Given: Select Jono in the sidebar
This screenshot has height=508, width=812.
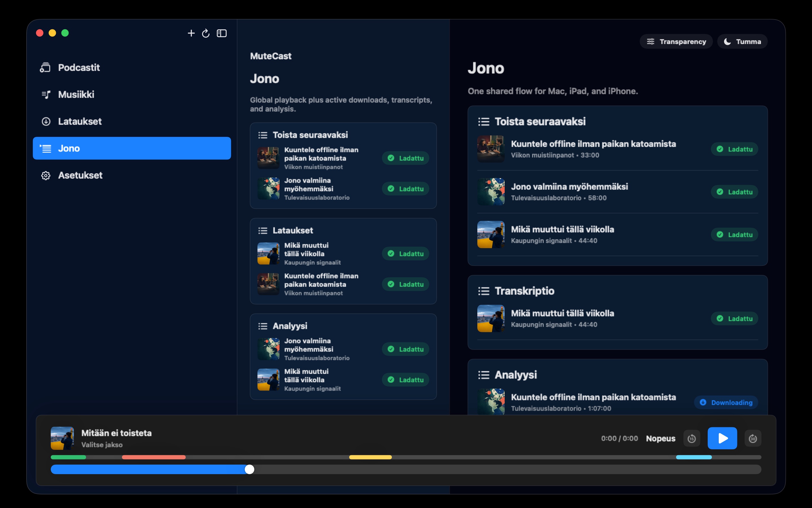Looking at the screenshot, I should pyautogui.click(x=132, y=148).
